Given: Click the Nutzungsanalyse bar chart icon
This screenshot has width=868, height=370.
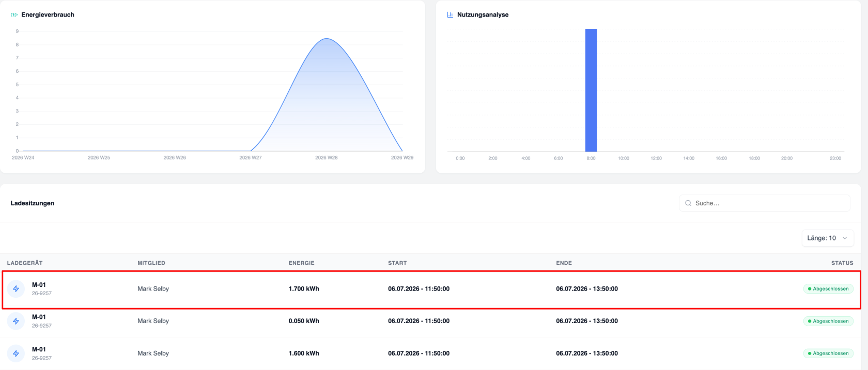Looking at the screenshot, I should pyautogui.click(x=450, y=15).
